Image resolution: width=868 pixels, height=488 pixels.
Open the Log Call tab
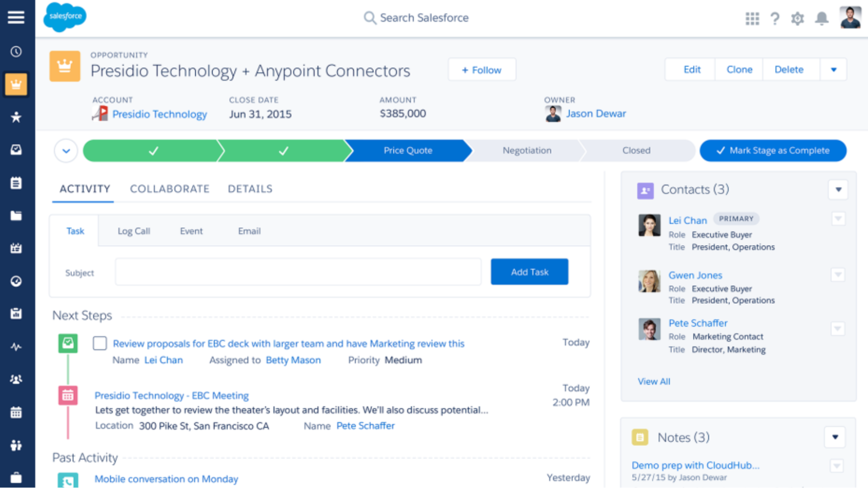[x=133, y=231]
